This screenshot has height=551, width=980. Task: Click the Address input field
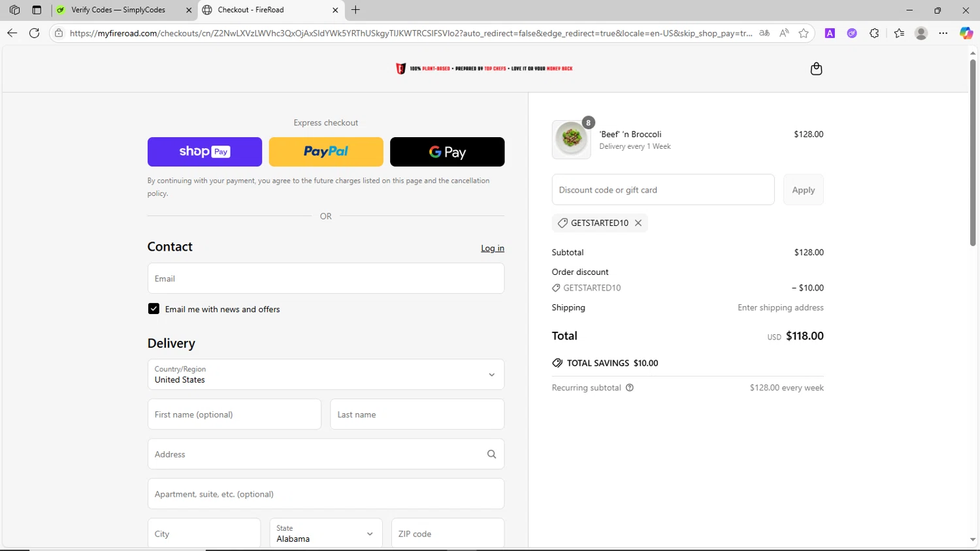coord(326,454)
